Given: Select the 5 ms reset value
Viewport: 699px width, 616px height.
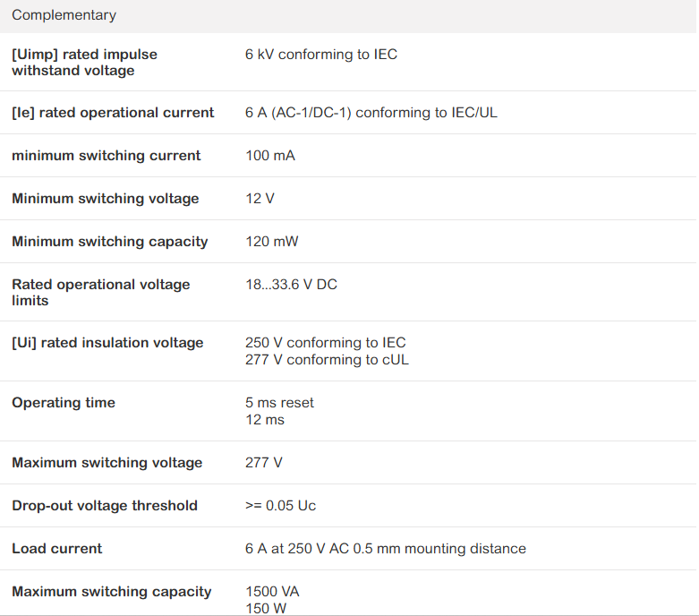Looking at the screenshot, I should point(279,403).
